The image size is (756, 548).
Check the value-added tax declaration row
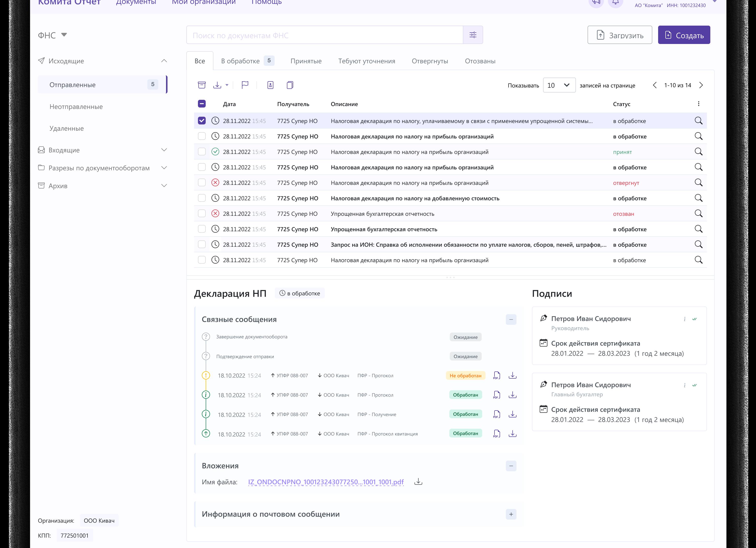point(202,198)
